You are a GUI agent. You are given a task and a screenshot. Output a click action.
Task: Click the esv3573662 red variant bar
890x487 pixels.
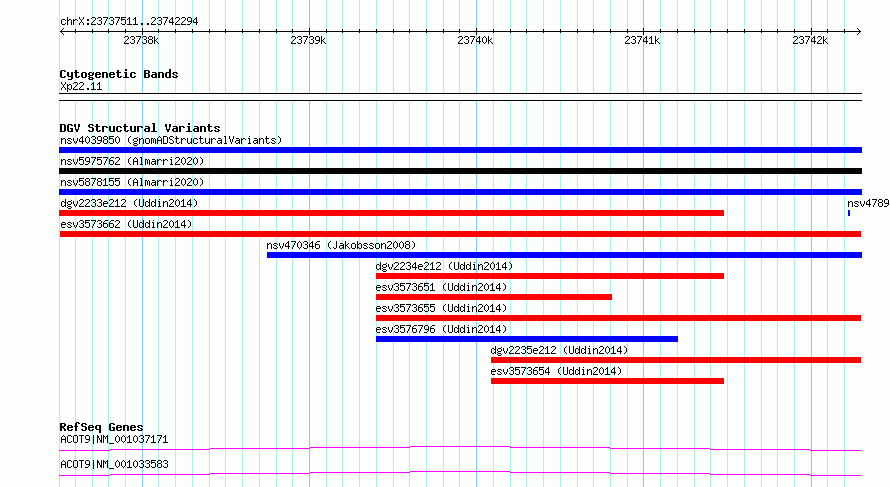[x=460, y=234]
